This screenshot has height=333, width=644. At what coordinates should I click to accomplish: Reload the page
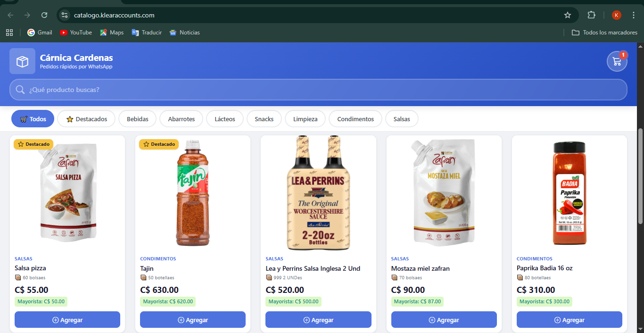tap(44, 15)
